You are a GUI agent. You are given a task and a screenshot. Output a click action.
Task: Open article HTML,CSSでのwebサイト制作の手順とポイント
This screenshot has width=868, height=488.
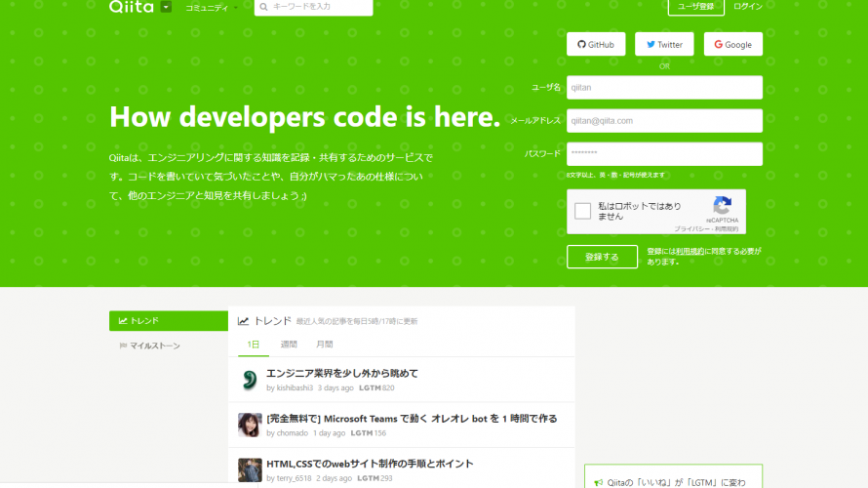[x=370, y=464]
